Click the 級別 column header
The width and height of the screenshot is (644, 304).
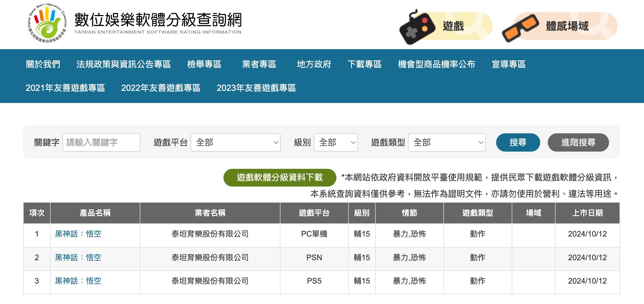coord(362,213)
